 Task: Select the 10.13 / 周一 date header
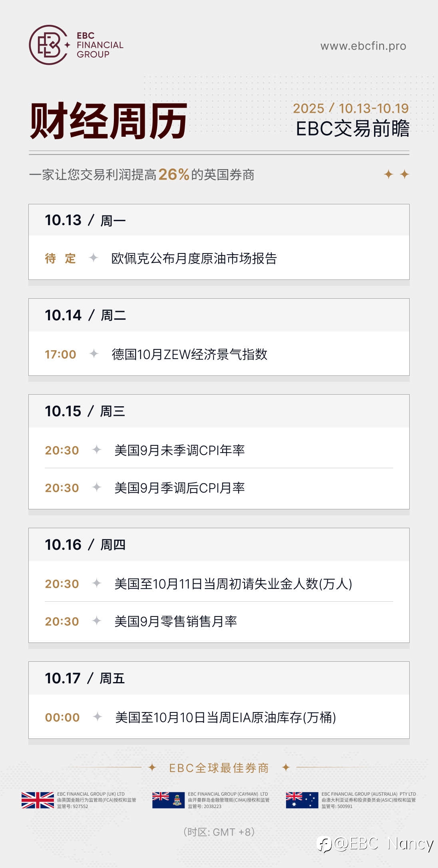[85, 220]
